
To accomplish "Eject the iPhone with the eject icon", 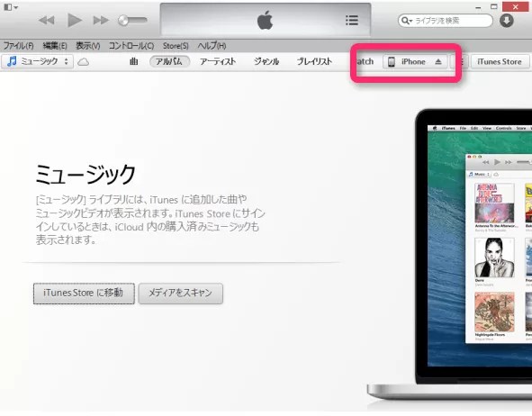I will pyautogui.click(x=438, y=62).
